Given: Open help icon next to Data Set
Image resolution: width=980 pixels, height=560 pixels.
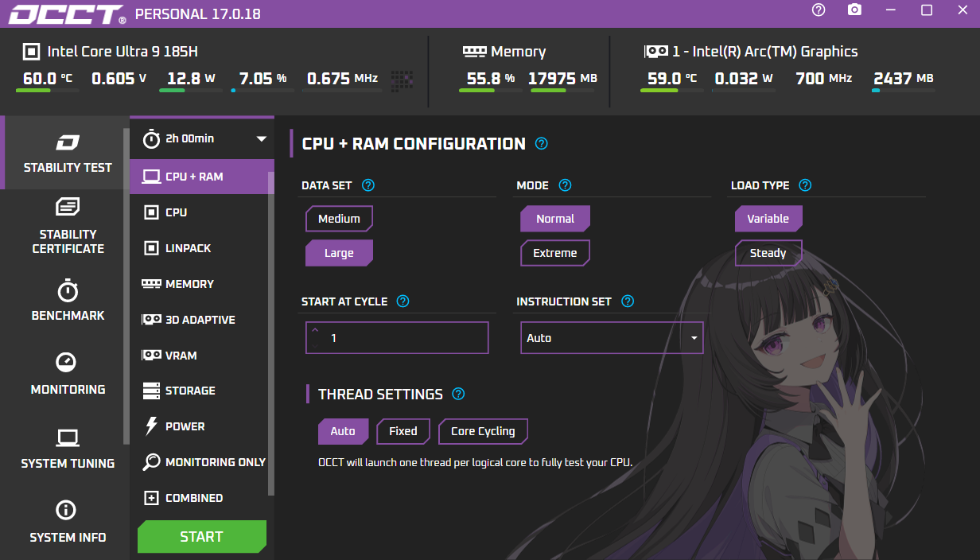Looking at the screenshot, I should point(367,185).
